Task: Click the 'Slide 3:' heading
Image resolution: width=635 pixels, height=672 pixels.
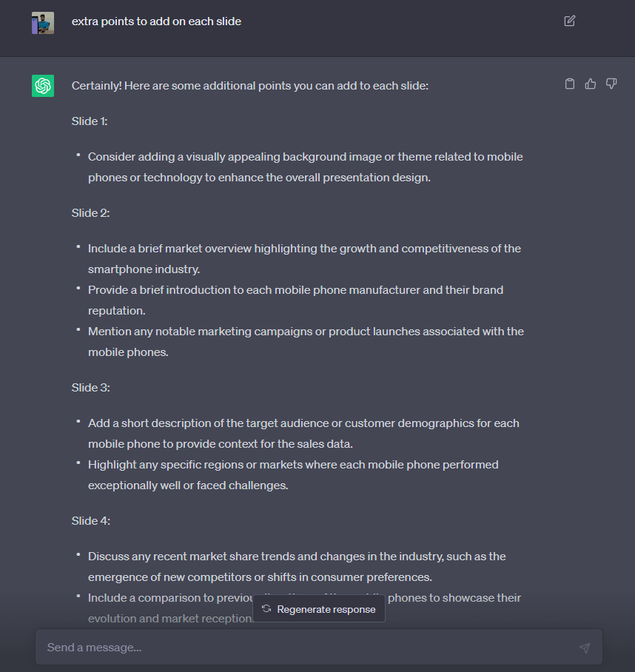Action: (x=90, y=387)
